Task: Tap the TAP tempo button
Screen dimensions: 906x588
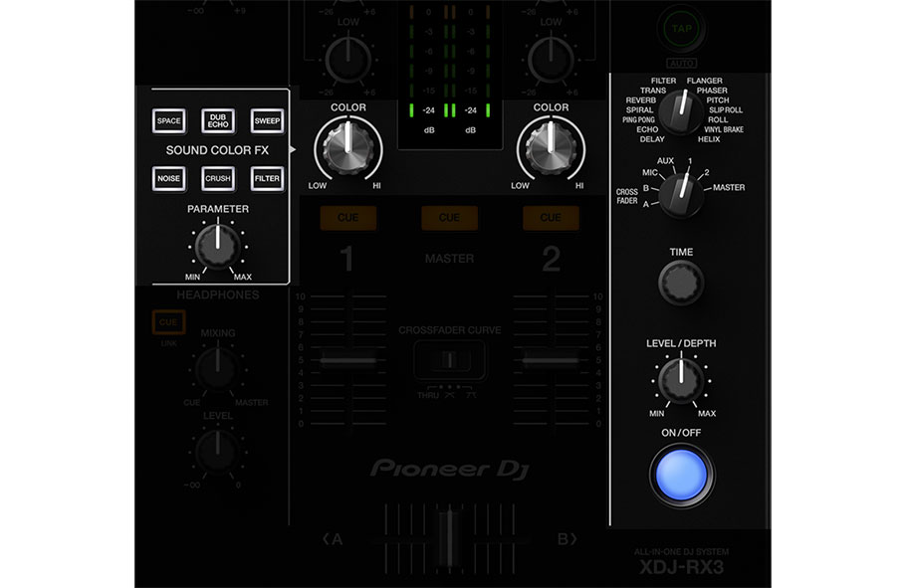Action: click(x=682, y=28)
